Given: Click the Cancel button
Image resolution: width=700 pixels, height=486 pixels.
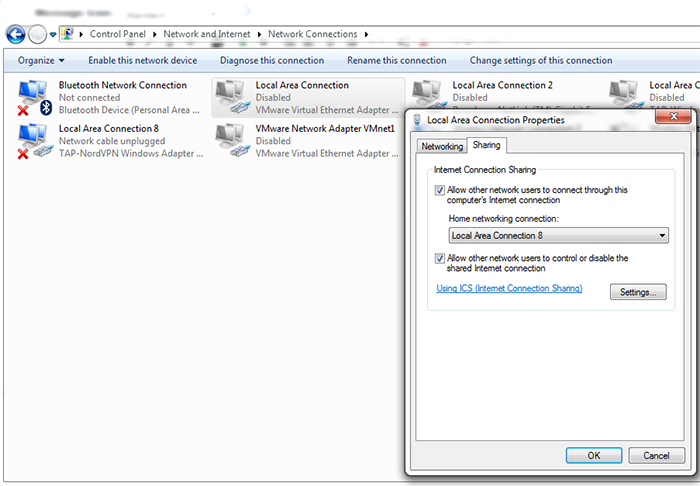Looking at the screenshot, I should (656, 456).
